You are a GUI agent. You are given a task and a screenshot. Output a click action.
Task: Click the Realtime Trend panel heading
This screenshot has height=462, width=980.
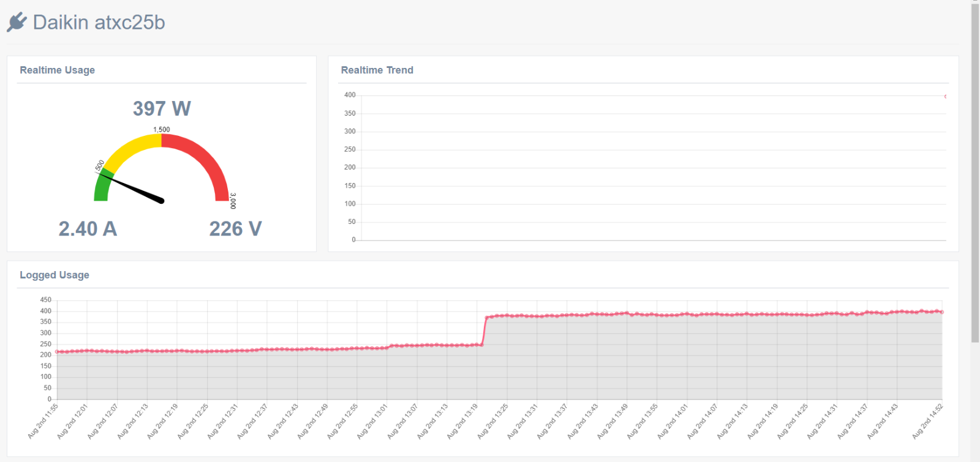pyautogui.click(x=377, y=70)
